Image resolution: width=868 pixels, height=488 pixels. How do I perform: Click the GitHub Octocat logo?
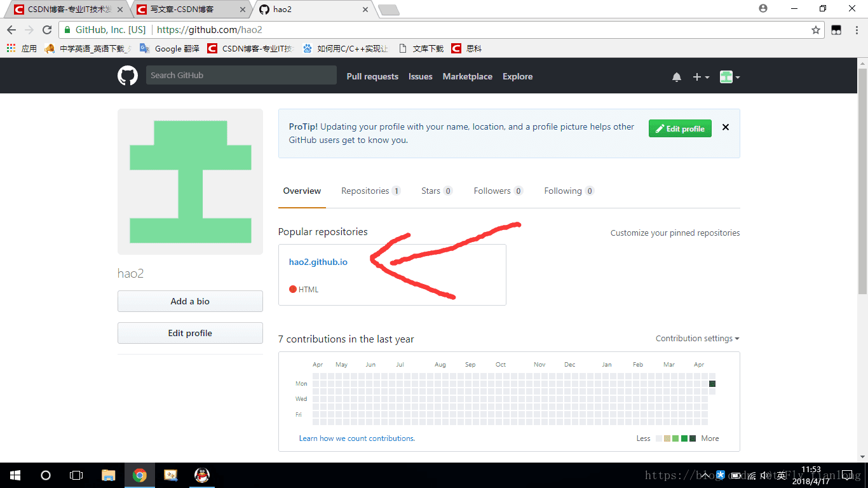point(128,76)
